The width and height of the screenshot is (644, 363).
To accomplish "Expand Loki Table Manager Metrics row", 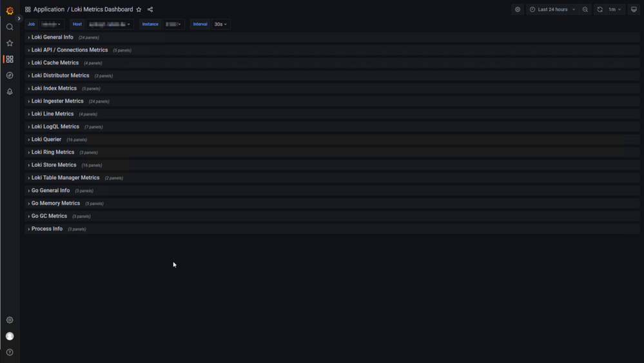I will tap(332, 178).
